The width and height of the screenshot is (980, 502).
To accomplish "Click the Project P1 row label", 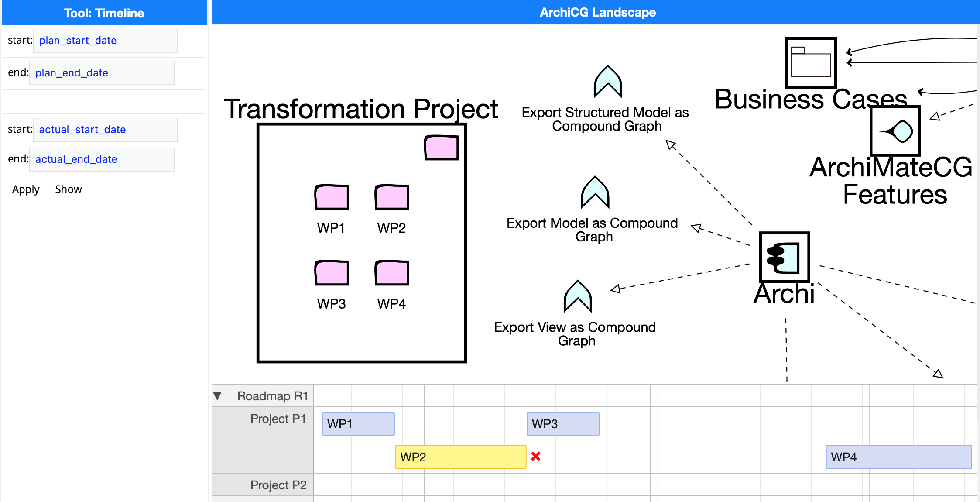I will tap(278, 419).
